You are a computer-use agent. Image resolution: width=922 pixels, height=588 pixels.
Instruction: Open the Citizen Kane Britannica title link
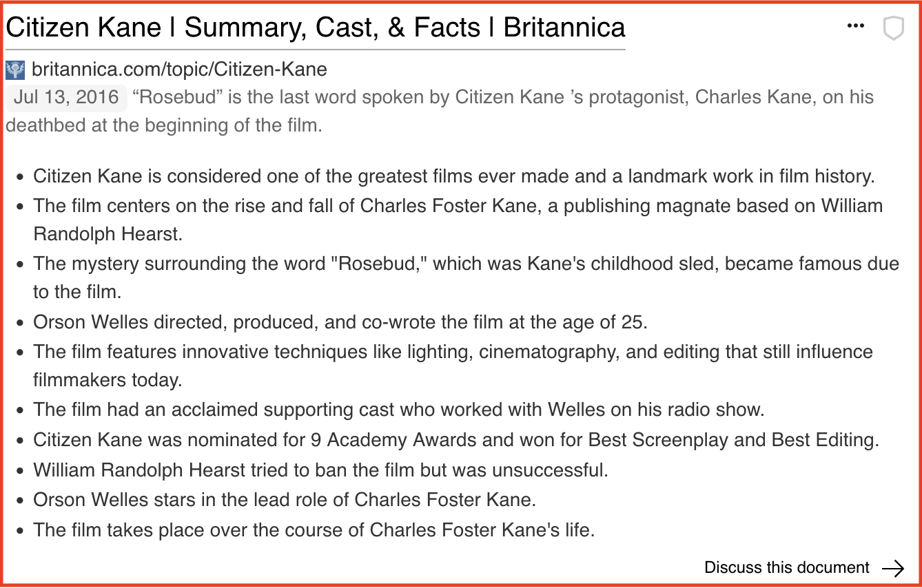pyautogui.click(x=315, y=28)
